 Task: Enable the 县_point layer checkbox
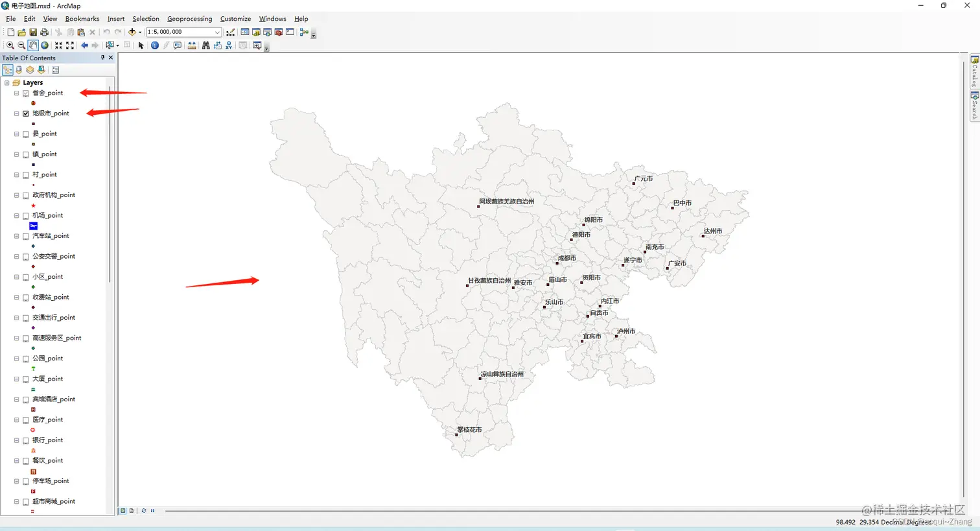click(x=26, y=134)
